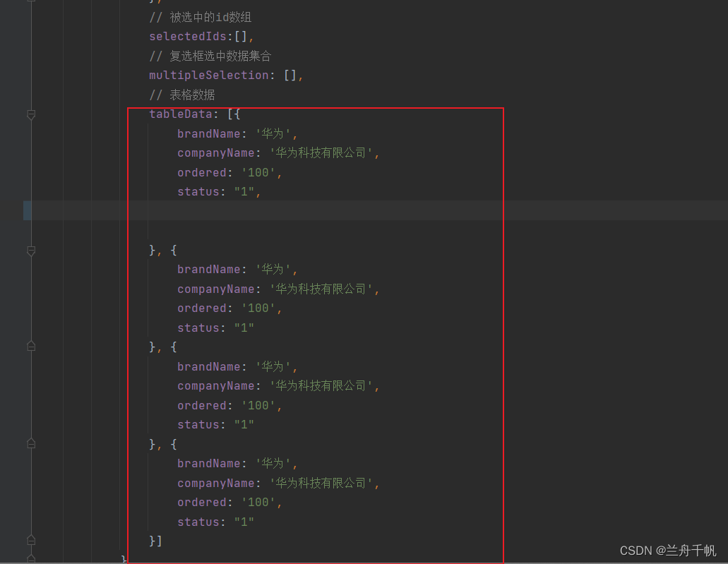Click status: "1", line ending with a comma
This screenshot has height=564, width=728.
coord(219,192)
